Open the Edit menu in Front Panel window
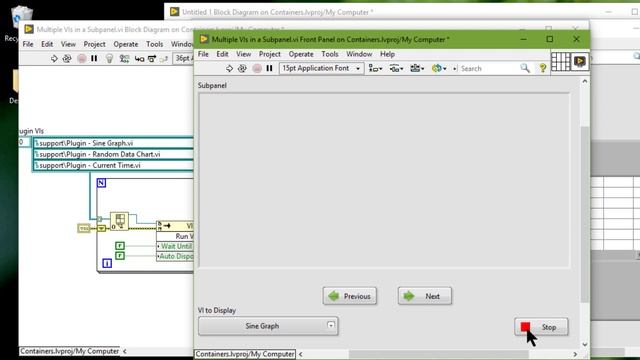Viewport: 640px width, 360px height. (222, 54)
